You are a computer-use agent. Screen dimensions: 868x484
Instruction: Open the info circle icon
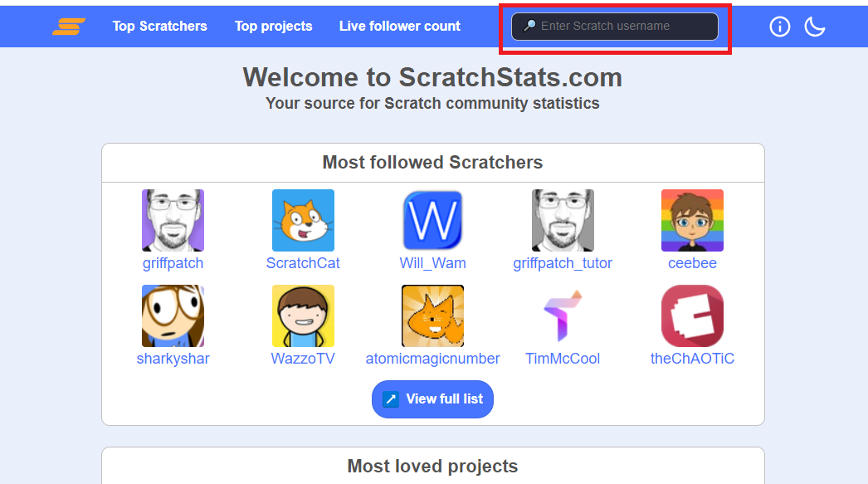780,27
